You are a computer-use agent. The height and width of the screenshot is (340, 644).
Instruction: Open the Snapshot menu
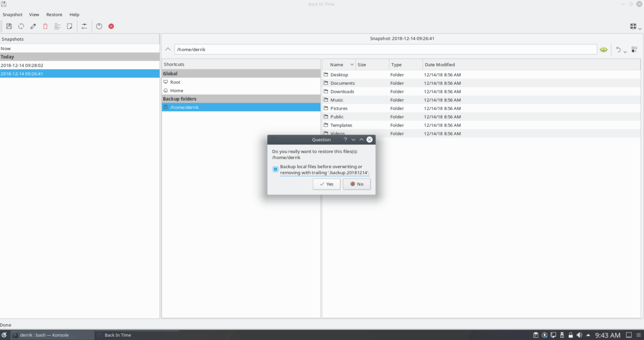(12, 15)
